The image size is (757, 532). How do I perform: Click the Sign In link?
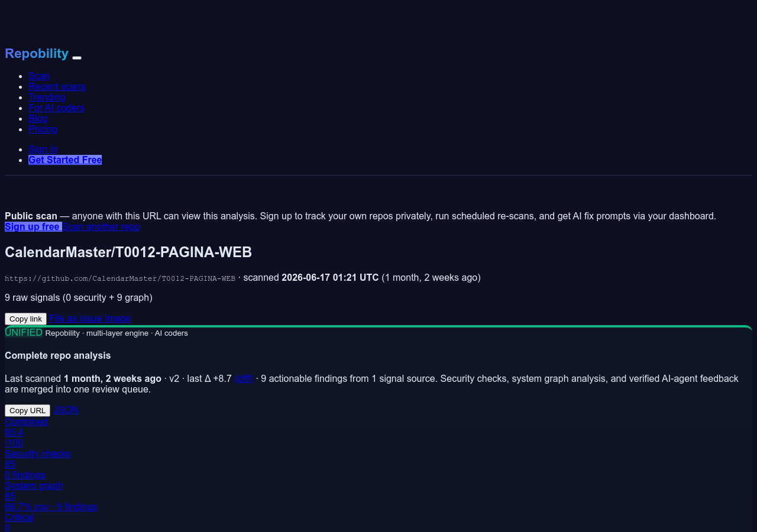43,149
